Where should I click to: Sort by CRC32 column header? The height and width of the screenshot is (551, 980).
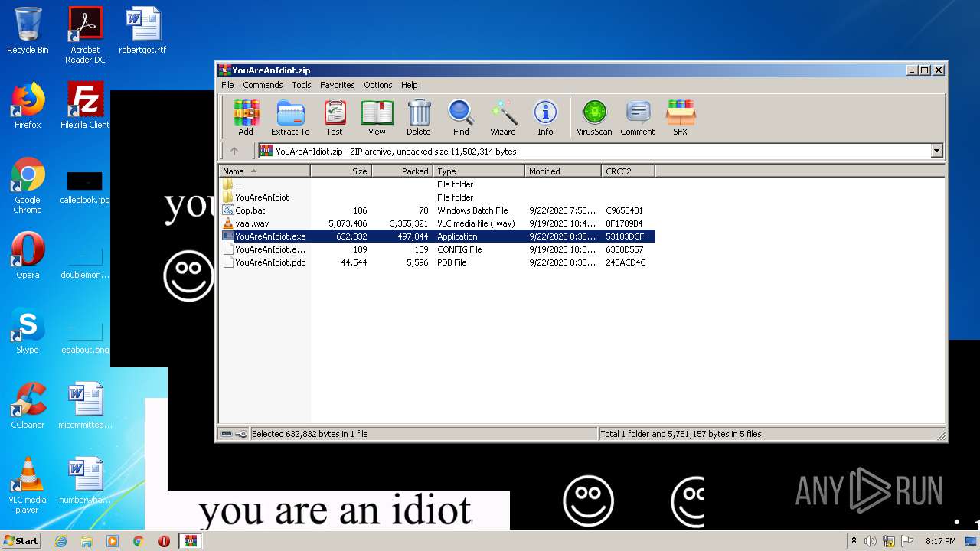pyautogui.click(x=628, y=171)
